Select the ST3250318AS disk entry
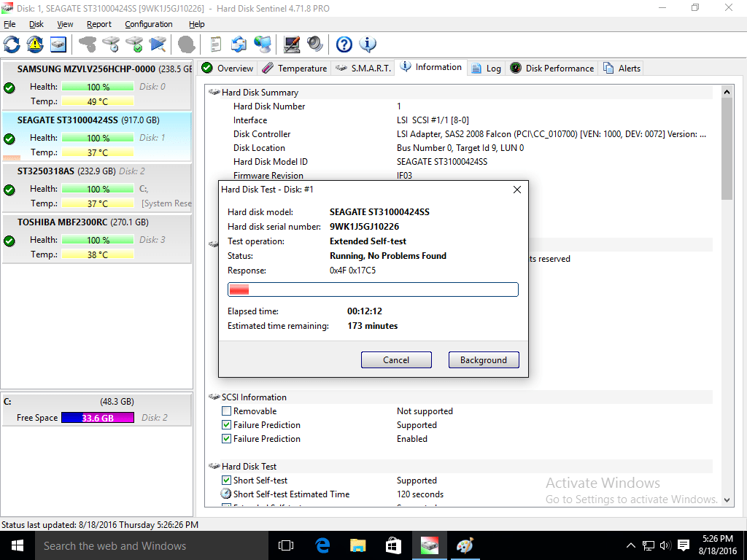Image resolution: width=747 pixels, height=560 pixels. [97, 187]
